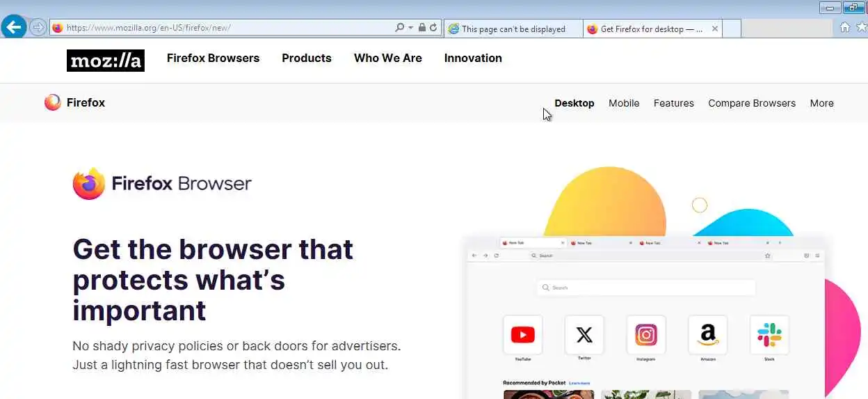Expand the More sub-navigation menu
Image resolution: width=868 pixels, height=399 pixels.
tap(821, 103)
